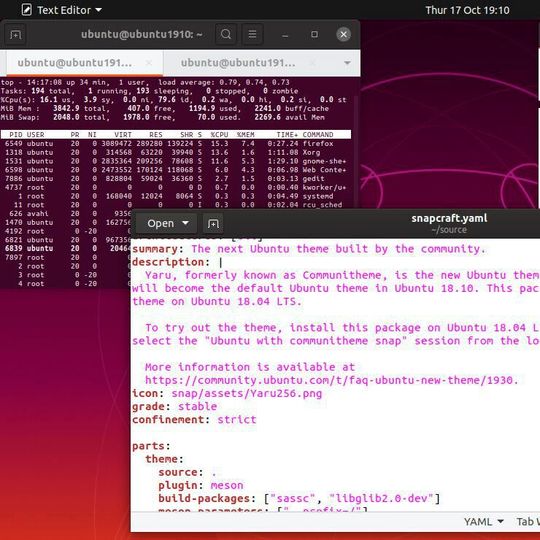Click the %MEM column header in top
Screen dimensions: 540x540
246,135
